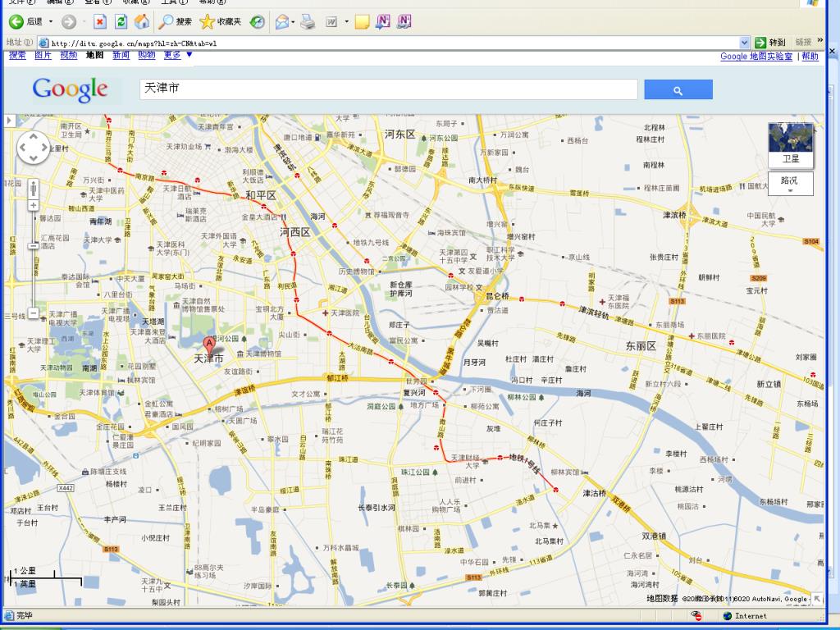Image resolution: width=840 pixels, height=630 pixels.
Task: Open the back history dropdown arrow
Action: click(51, 22)
